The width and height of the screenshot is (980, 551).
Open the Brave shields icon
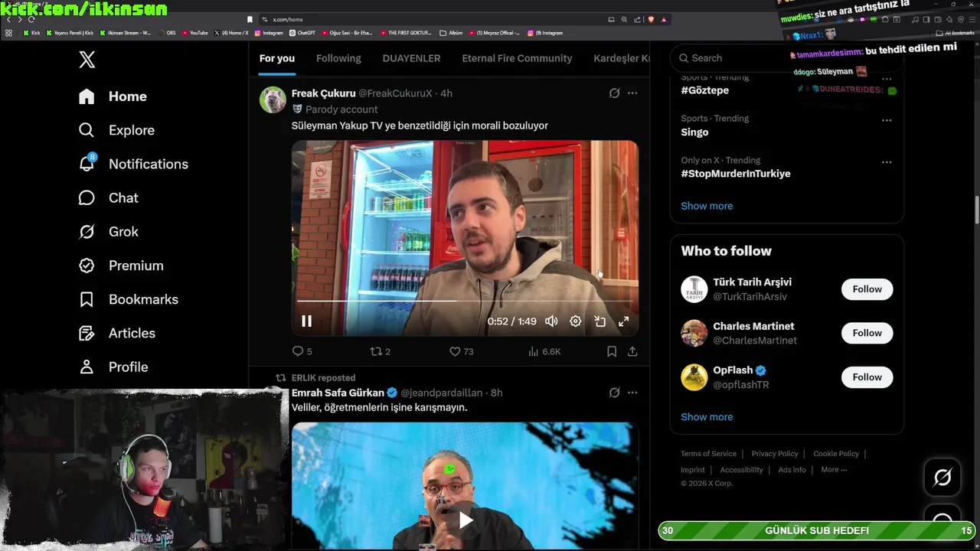click(651, 19)
